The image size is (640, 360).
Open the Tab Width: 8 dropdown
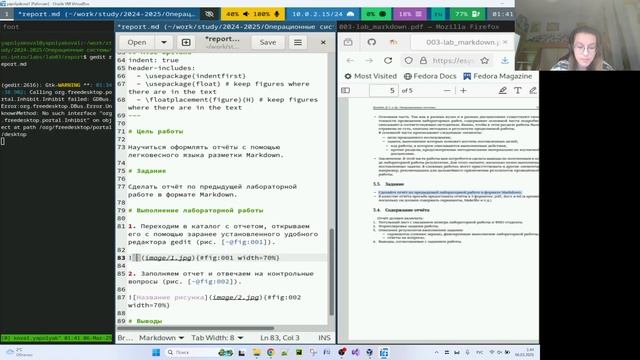coord(217,338)
